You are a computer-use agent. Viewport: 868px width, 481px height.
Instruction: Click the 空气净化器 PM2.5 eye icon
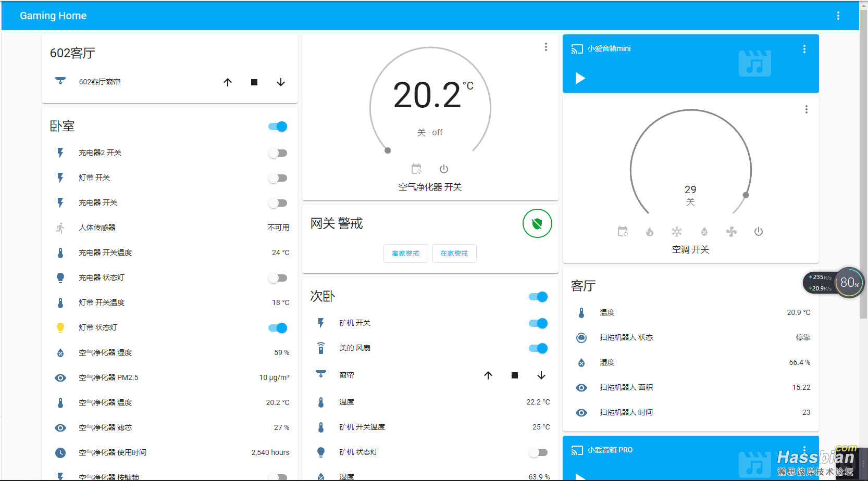pos(60,377)
